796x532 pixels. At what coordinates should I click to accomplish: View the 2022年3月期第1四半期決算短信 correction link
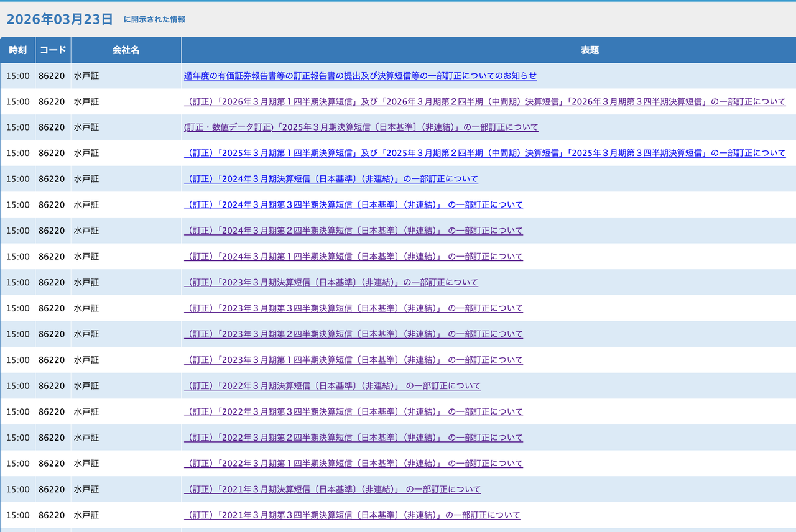[353, 464]
